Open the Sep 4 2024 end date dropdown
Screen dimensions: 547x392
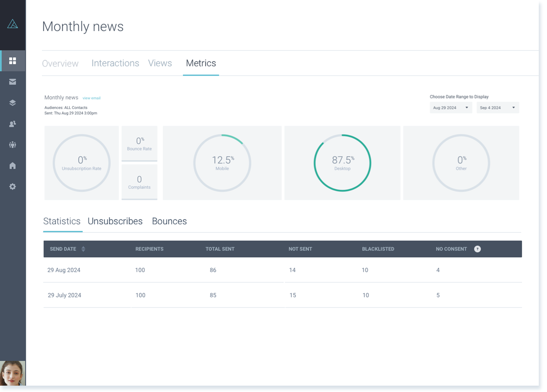[498, 108]
